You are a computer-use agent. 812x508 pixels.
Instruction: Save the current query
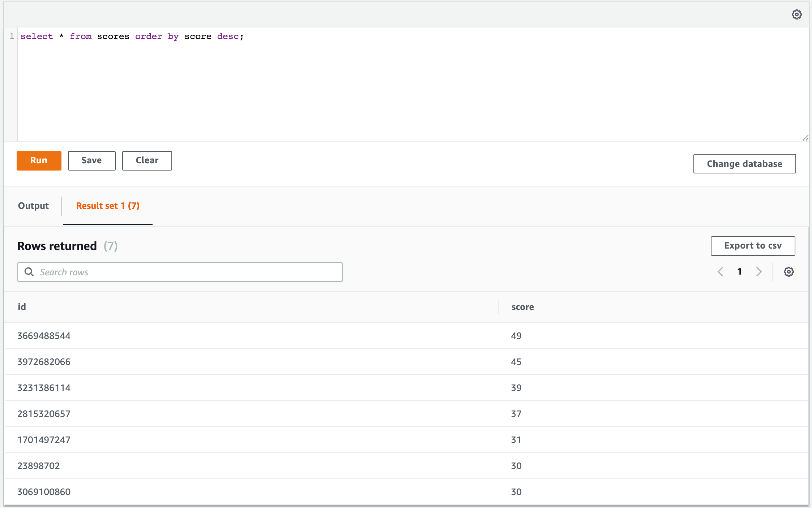coord(91,160)
